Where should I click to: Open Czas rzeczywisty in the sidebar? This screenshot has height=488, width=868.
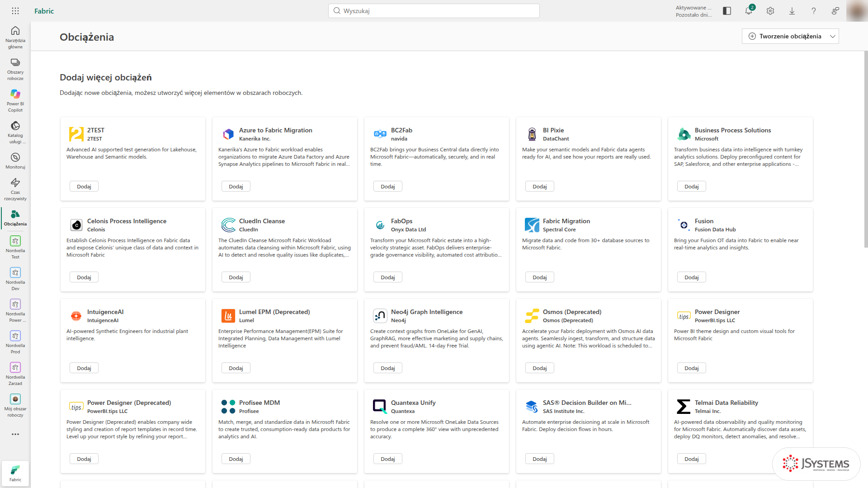click(15, 189)
